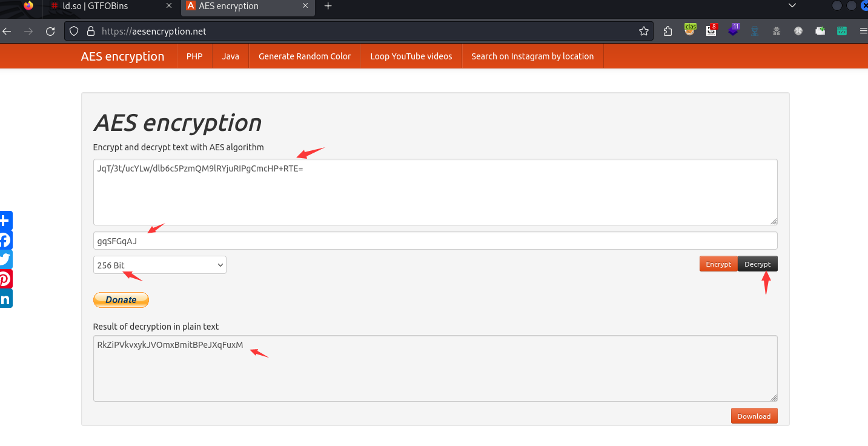Share on LinkedIn via sidebar icon

click(5, 298)
